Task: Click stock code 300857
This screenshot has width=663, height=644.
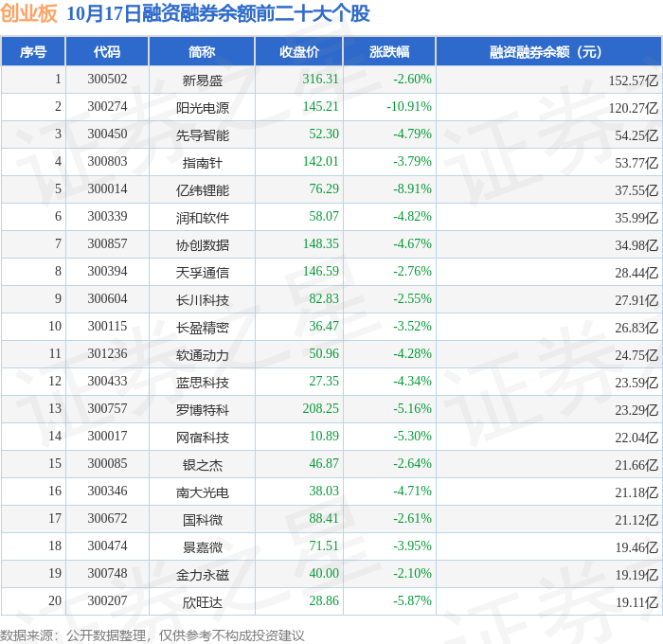Action: [107, 244]
